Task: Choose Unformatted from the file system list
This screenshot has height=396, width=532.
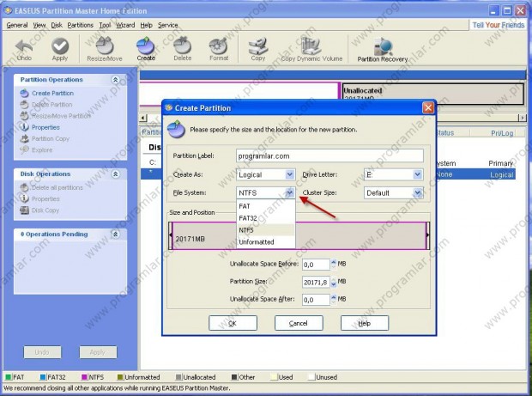Action: (x=266, y=242)
